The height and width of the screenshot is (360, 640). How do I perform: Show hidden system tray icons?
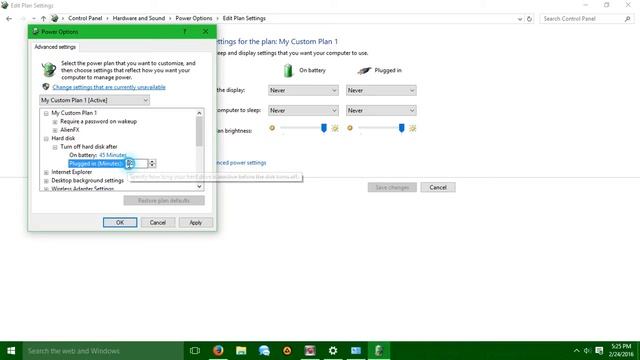click(576, 351)
